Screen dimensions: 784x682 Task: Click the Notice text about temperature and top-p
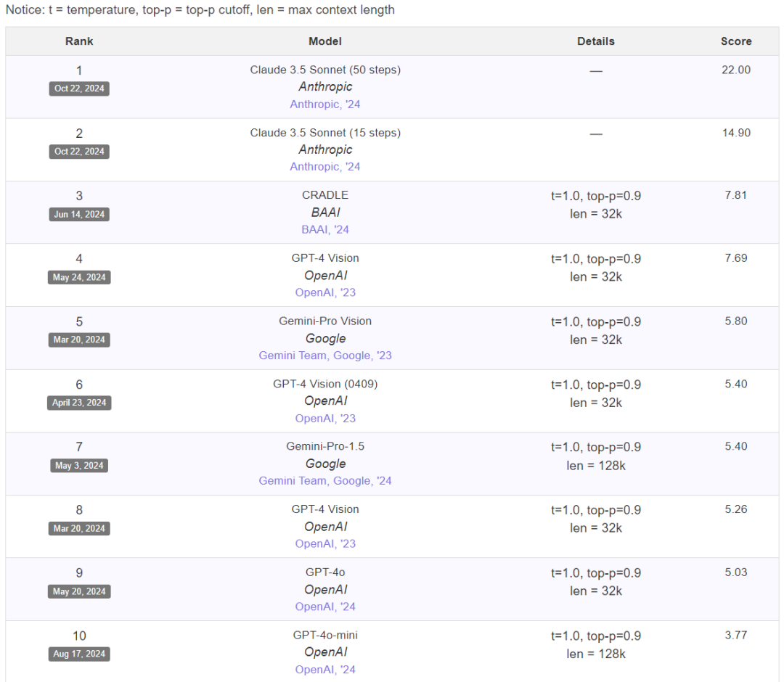200,10
